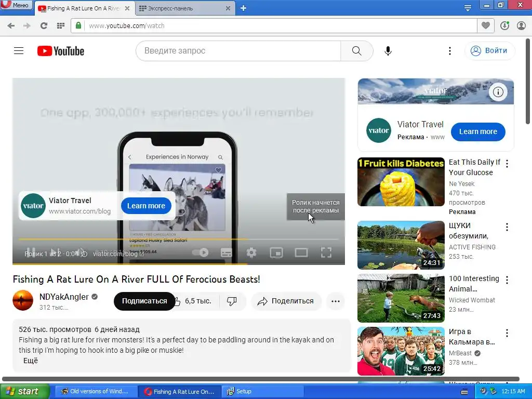Open the www.viator.com/blog link in ad overlay

pyautogui.click(x=79, y=211)
